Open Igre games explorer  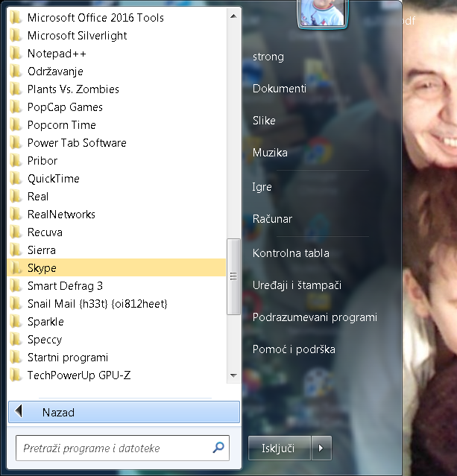262,187
